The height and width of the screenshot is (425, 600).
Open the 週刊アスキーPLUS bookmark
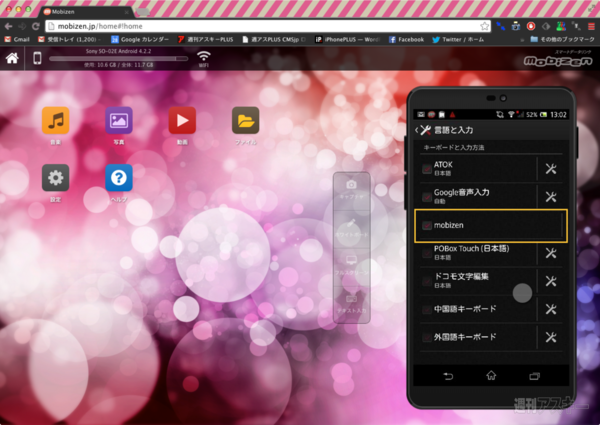click(x=205, y=39)
